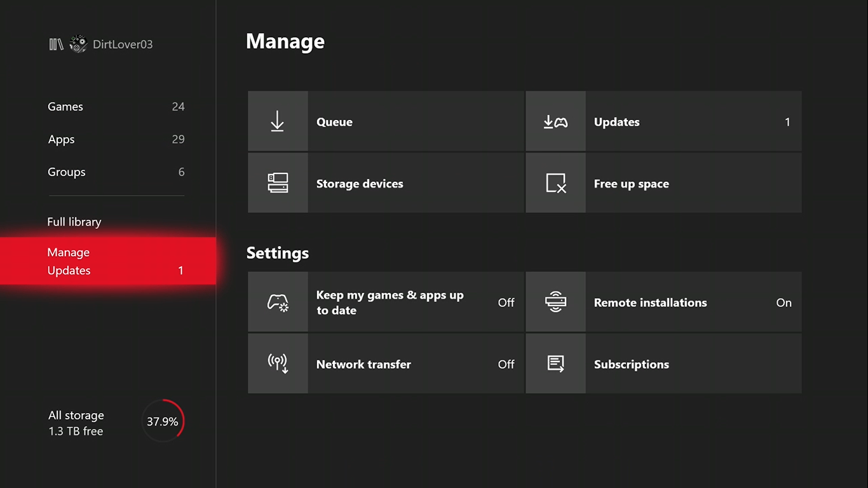The height and width of the screenshot is (488, 868).
Task: Click the 37.9% storage usage ring
Action: click(x=163, y=421)
